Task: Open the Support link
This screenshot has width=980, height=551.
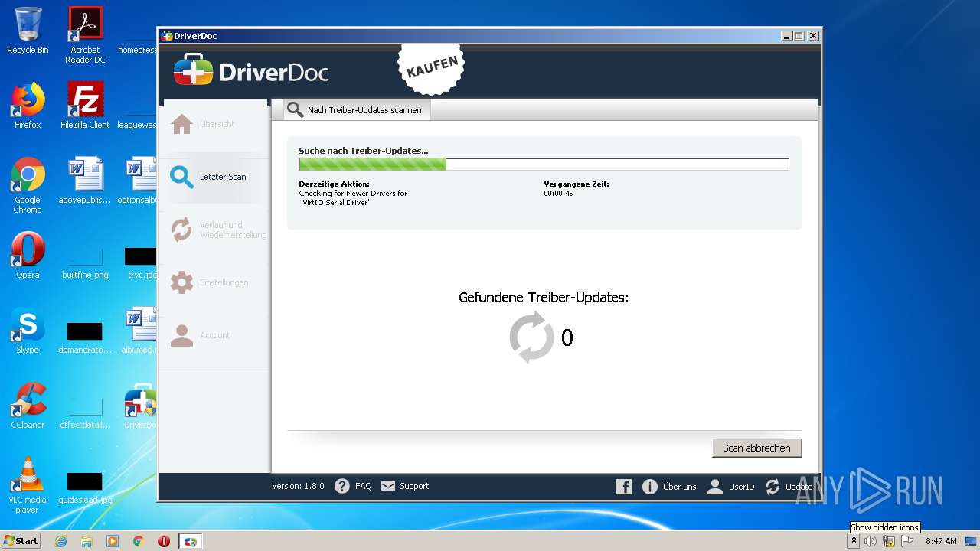Action: (x=414, y=486)
